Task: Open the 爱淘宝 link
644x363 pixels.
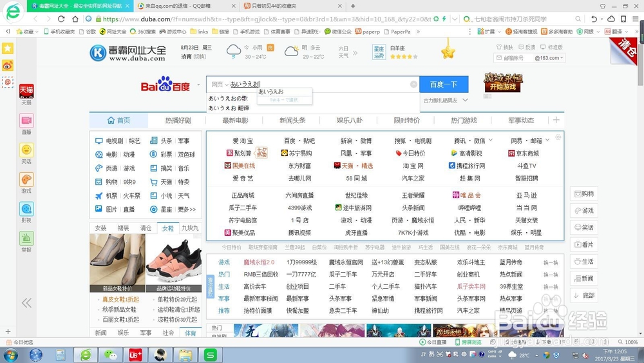Action: (x=243, y=141)
